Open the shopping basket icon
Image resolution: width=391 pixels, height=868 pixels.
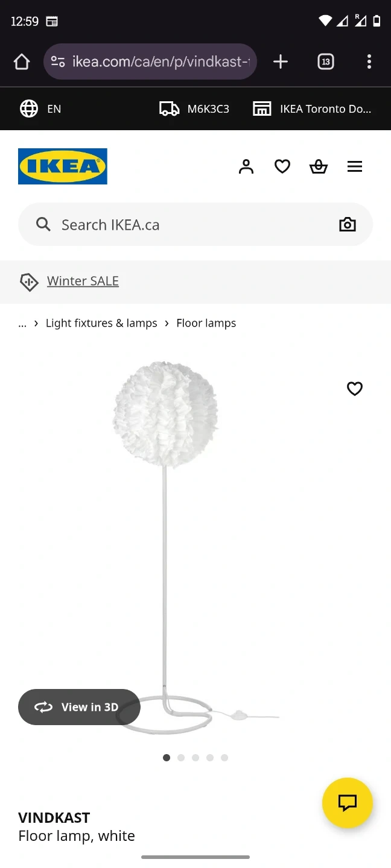(319, 166)
